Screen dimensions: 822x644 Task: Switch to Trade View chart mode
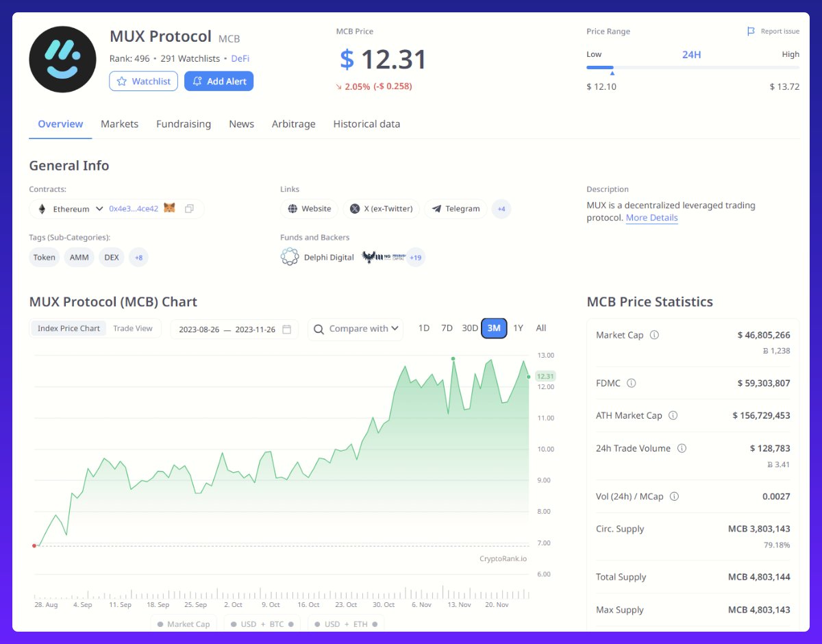click(133, 328)
